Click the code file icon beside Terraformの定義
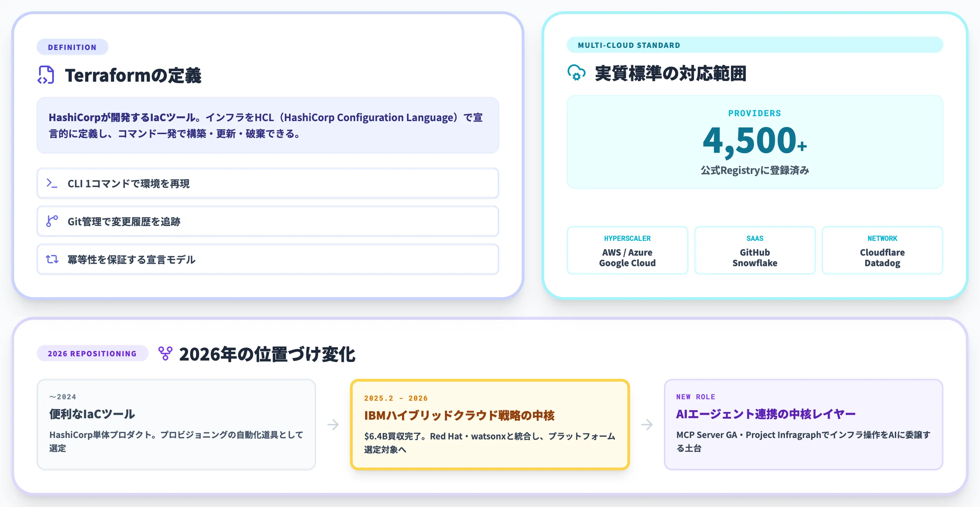 tap(46, 75)
